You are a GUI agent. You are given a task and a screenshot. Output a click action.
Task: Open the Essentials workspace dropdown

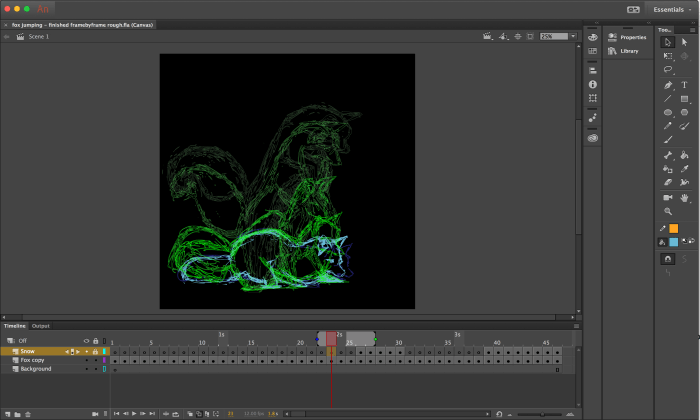pyautogui.click(x=670, y=8)
